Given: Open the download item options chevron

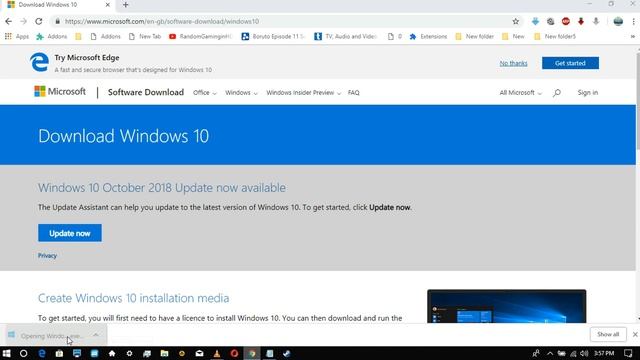Looking at the screenshot, I should [96, 335].
